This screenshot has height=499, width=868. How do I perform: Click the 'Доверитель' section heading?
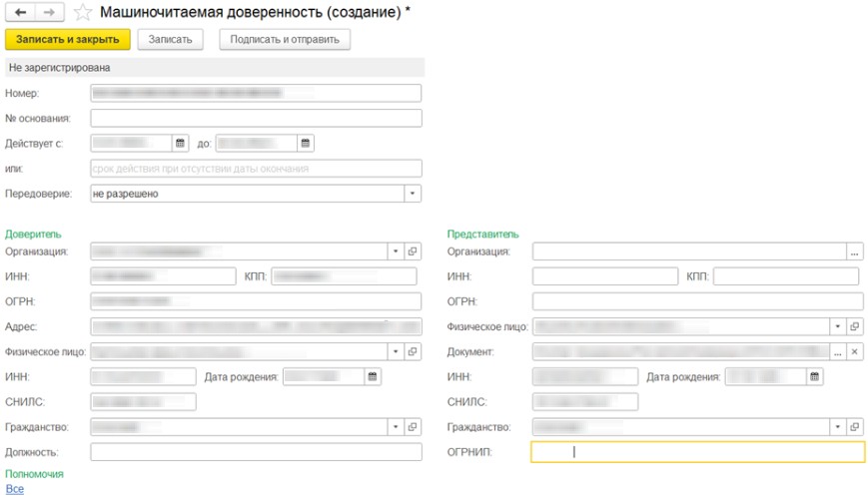click(x=33, y=234)
